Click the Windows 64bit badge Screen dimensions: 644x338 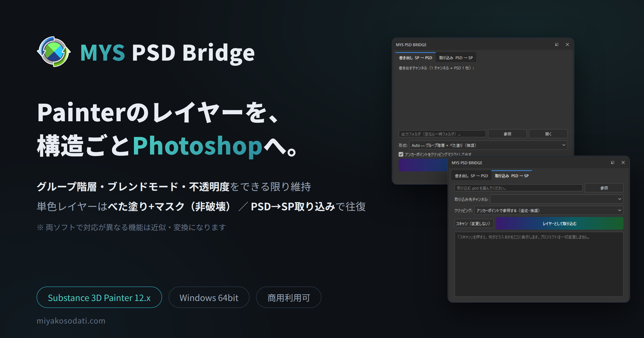point(209,297)
